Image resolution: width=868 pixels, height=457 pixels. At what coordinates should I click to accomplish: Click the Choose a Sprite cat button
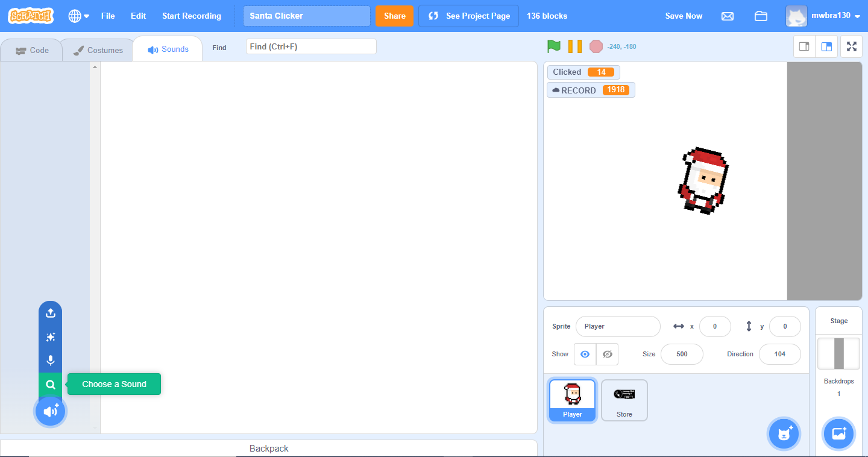pyautogui.click(x=784, y=433)
